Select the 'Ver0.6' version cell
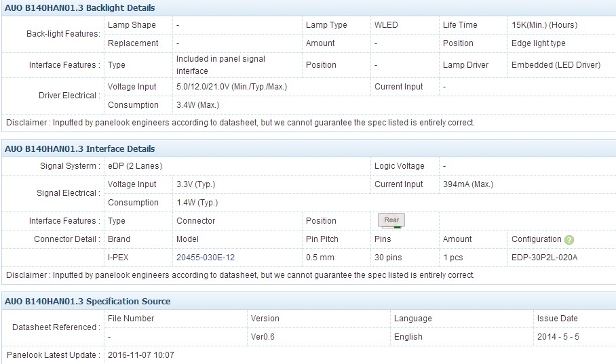 tap(263, 337)
